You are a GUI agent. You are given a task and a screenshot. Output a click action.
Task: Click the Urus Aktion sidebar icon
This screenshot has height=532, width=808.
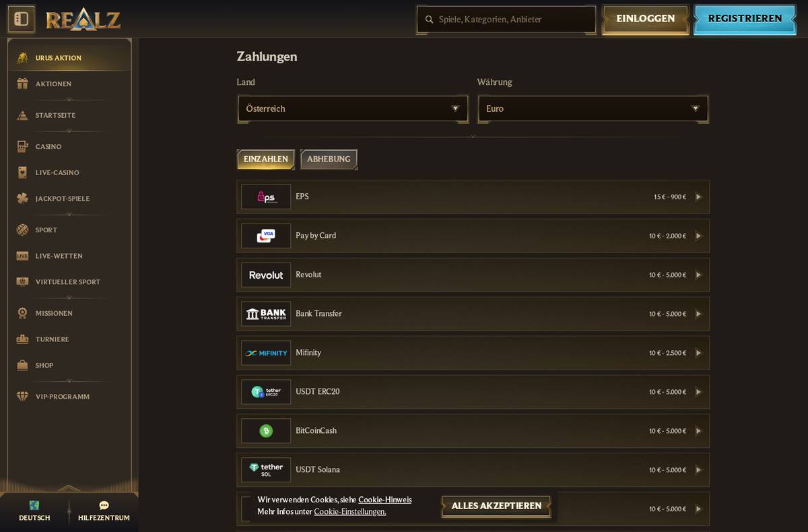(x=22, y=58)
